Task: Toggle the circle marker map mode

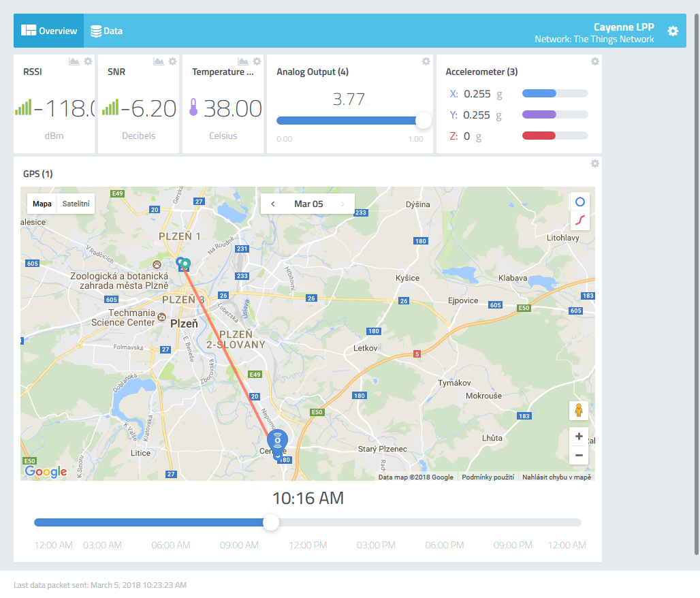Action: pyautogui.click(x=580, y=202)
